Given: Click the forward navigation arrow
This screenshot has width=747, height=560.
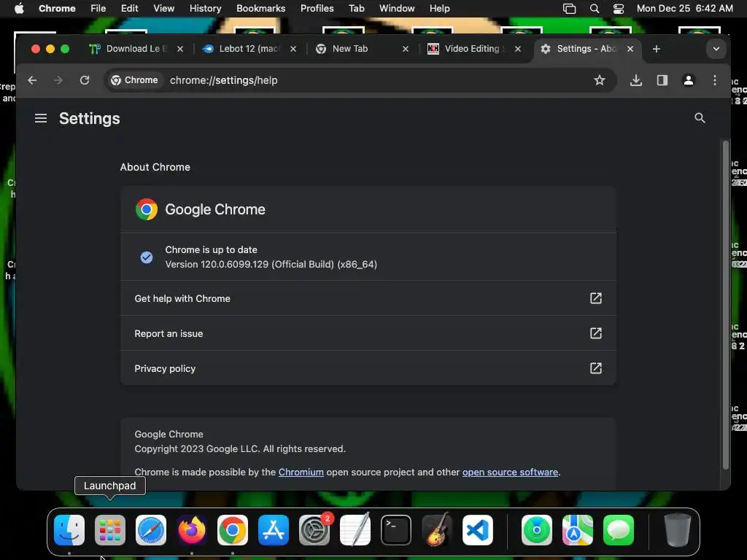Looking at the screenshot, I should coord(58,80).
